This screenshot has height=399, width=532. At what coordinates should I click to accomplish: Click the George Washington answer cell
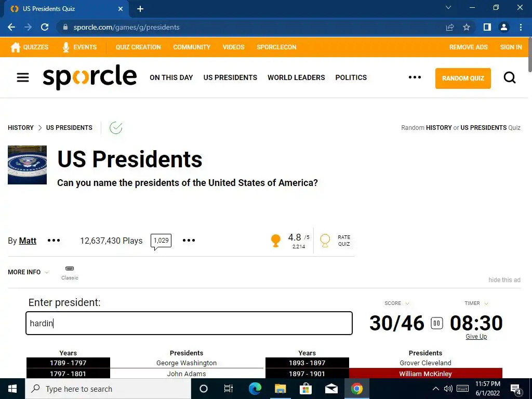(x=187, y=363)
